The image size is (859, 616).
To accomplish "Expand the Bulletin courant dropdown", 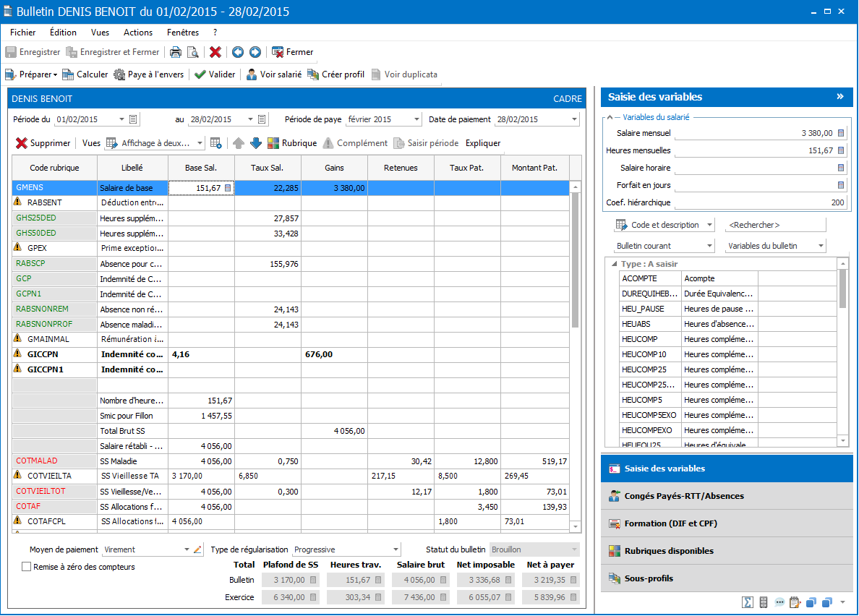I will (x=709, y=246).
